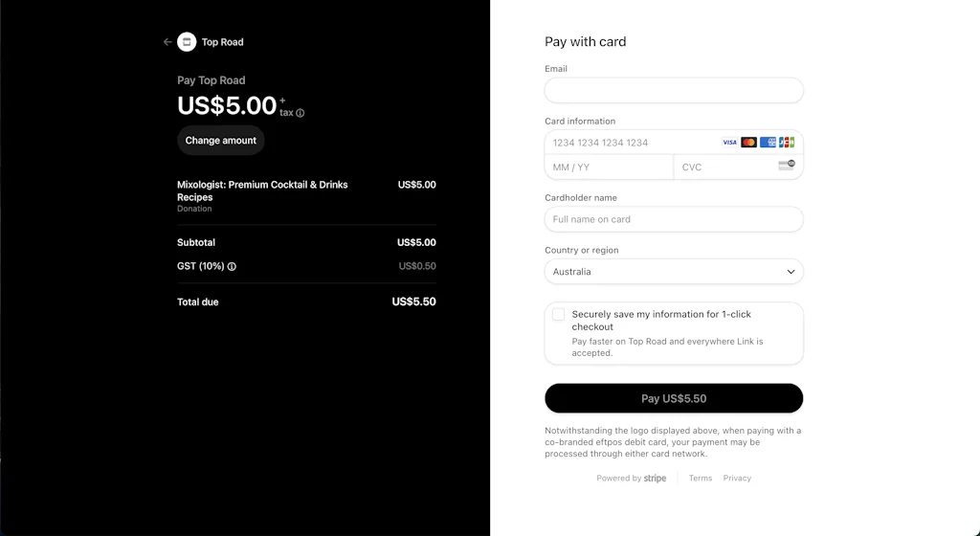Viewport: 980px width, 536px height.
Task: Click the tax info icon beside amount
Action: 301,113
